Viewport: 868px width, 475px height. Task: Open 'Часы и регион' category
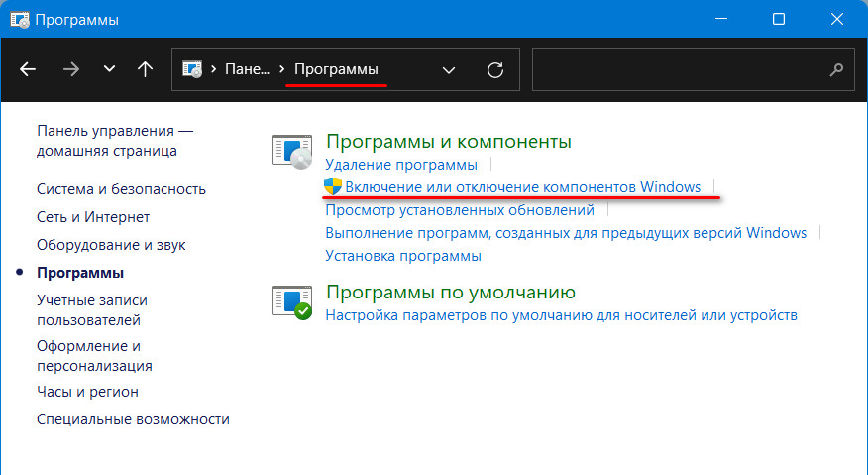pyautogui.click(x=87, y=392)
